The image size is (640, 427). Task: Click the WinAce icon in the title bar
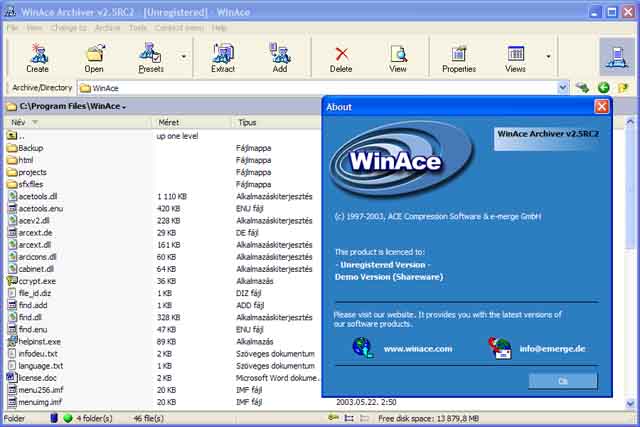click(10, 11)
